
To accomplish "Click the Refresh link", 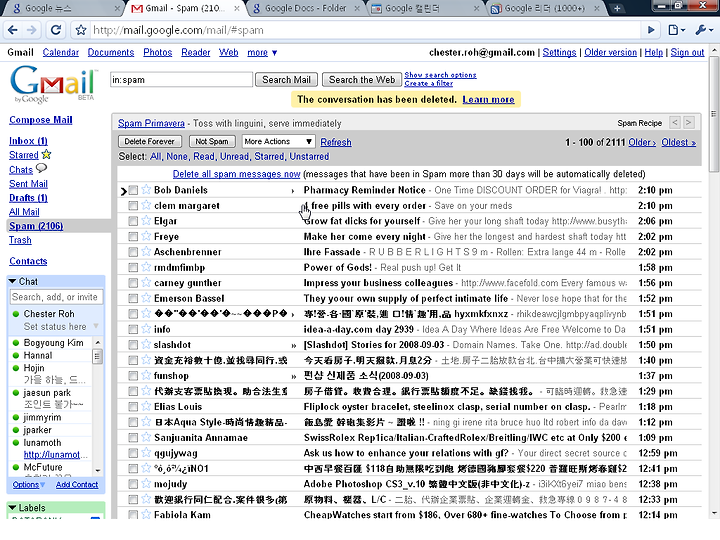I will (336, 142).
